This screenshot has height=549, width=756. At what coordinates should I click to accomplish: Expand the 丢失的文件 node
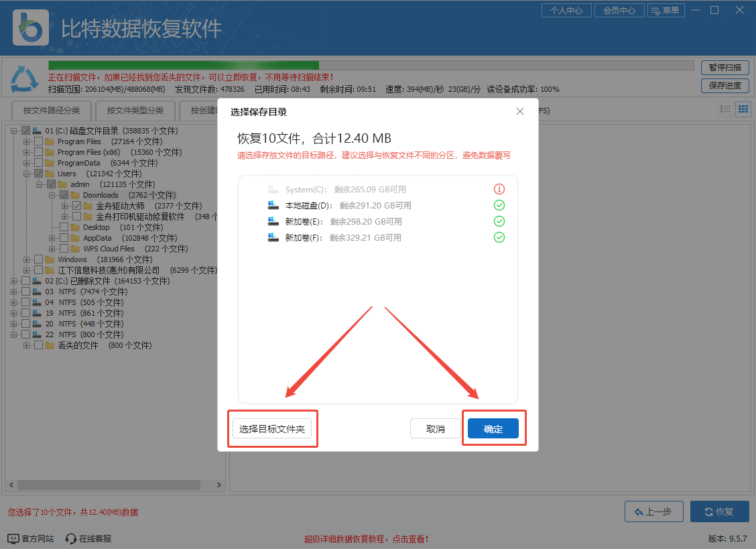point(27,345)
